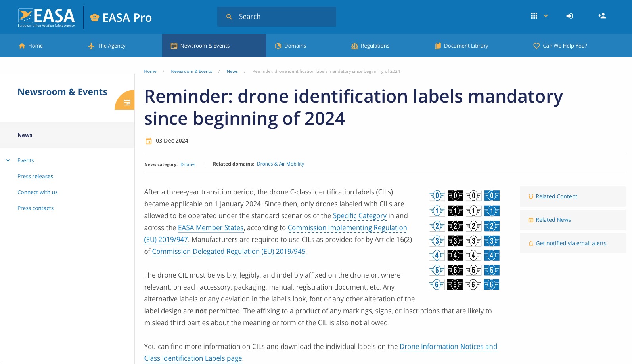Viewport: 632px width, 364px height.
Task: Click the email alerts bell icon
Action: coord(530,244)
